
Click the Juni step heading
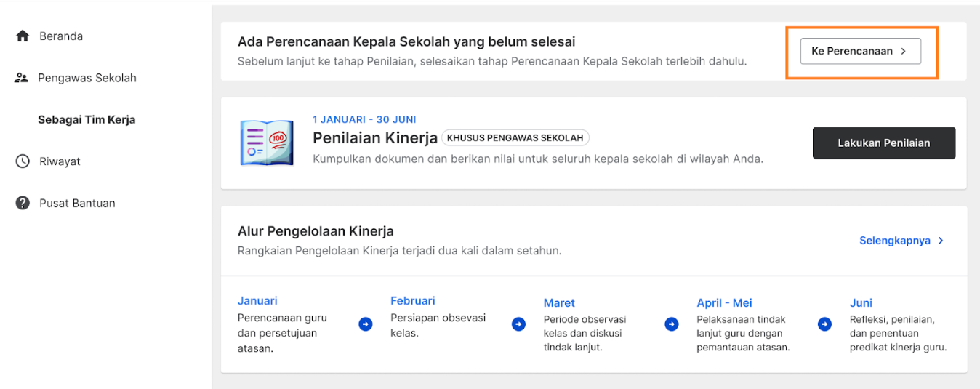[x=861, y=303]
